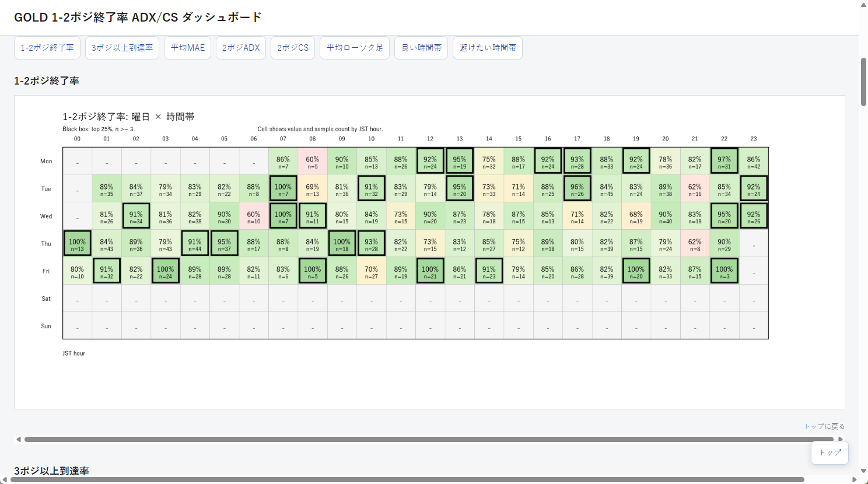Click the 23 hour column header
This screenshot has height=484, width=868.
[754, 139]
